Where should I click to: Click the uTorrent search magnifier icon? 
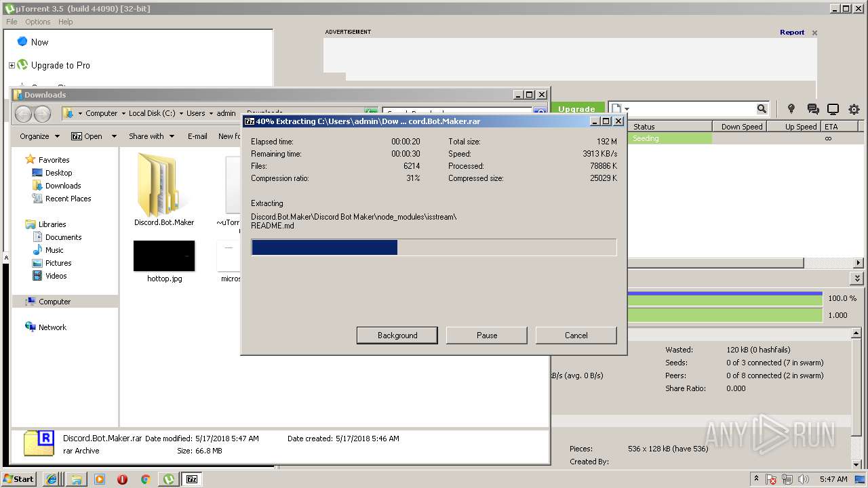[x=762, y=109]
